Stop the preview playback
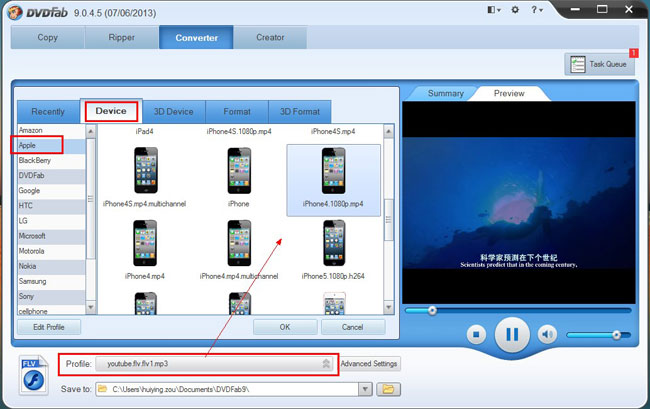 tap(476, 334)
